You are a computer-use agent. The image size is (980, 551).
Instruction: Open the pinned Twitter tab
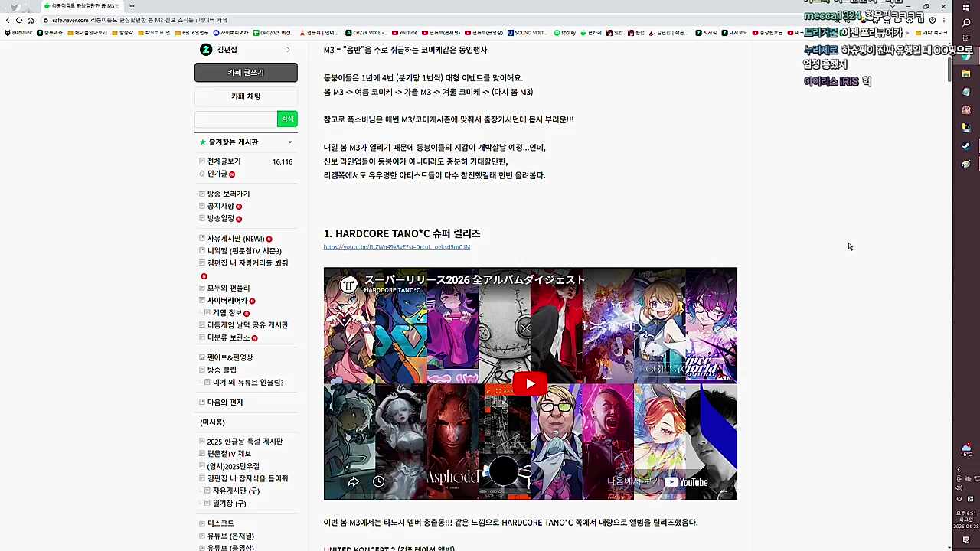[15, 6]
